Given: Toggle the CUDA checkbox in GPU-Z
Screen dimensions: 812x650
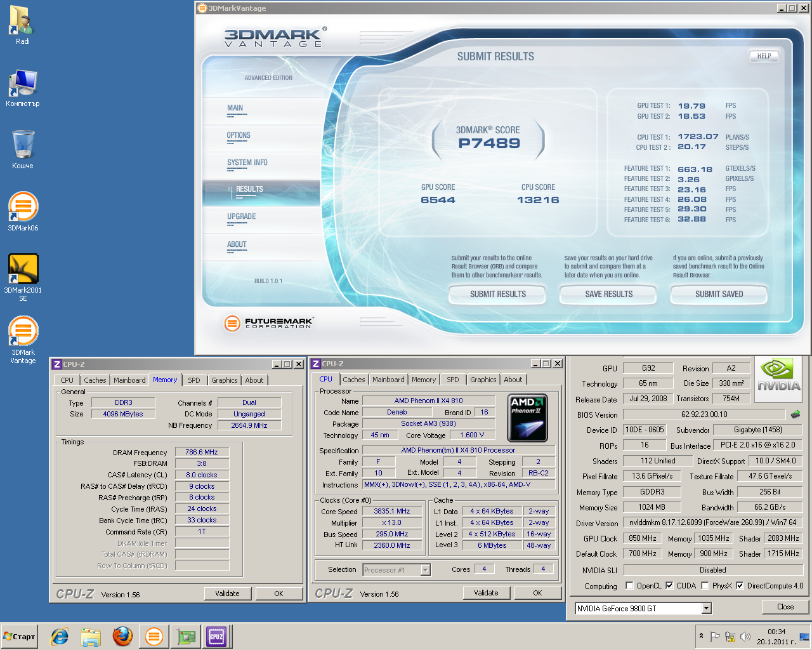Looking at the screenshot, I should coord(669,585).
